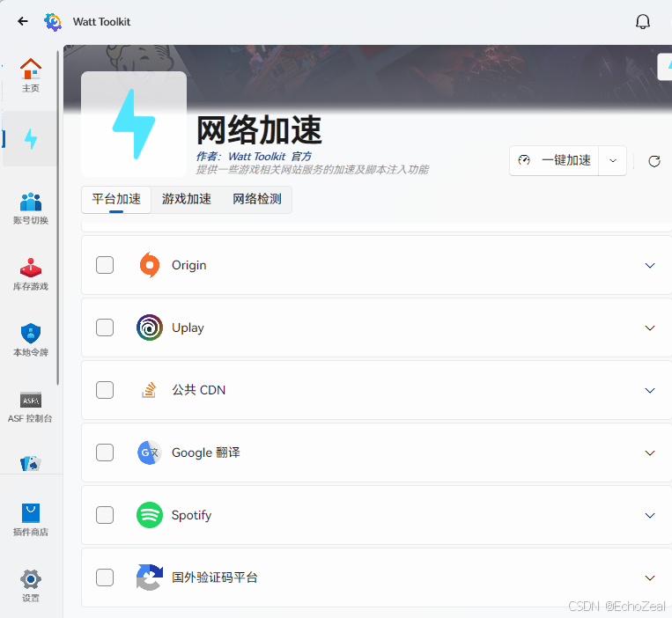Expand the 公共 CDN row chevron
This screenshot has width=672, height=618.
click(650, 391)
